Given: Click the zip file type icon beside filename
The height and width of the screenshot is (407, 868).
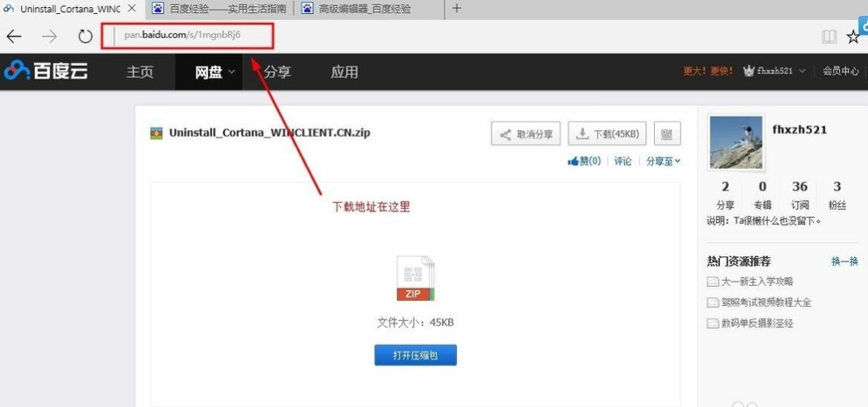Looking at the screenshot, I should click(157, 133).
